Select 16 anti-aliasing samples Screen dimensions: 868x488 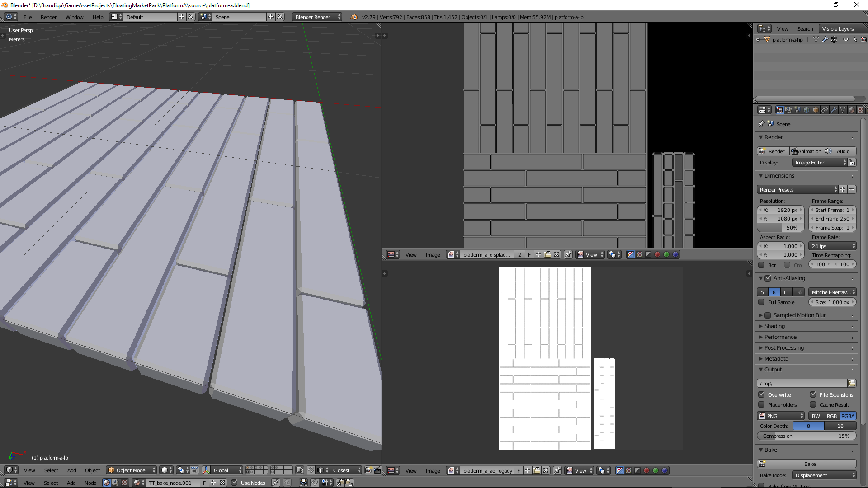click(x=798, y=292)
